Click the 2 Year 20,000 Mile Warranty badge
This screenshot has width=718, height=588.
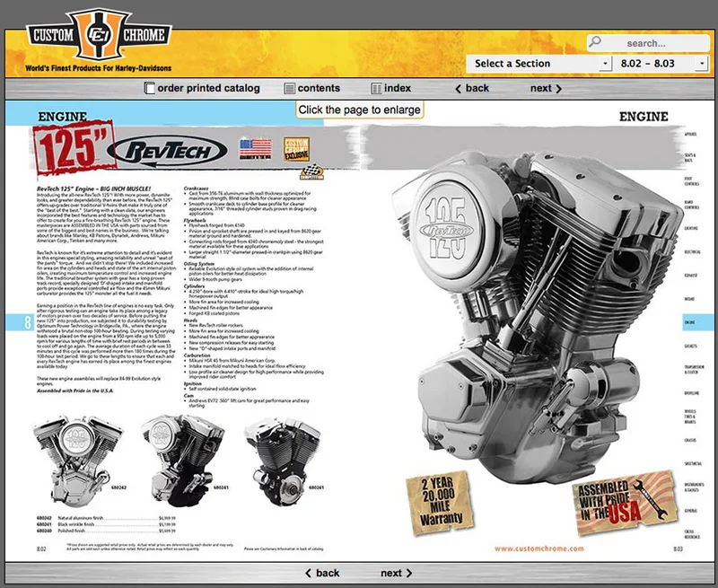[x=440, y=503]
